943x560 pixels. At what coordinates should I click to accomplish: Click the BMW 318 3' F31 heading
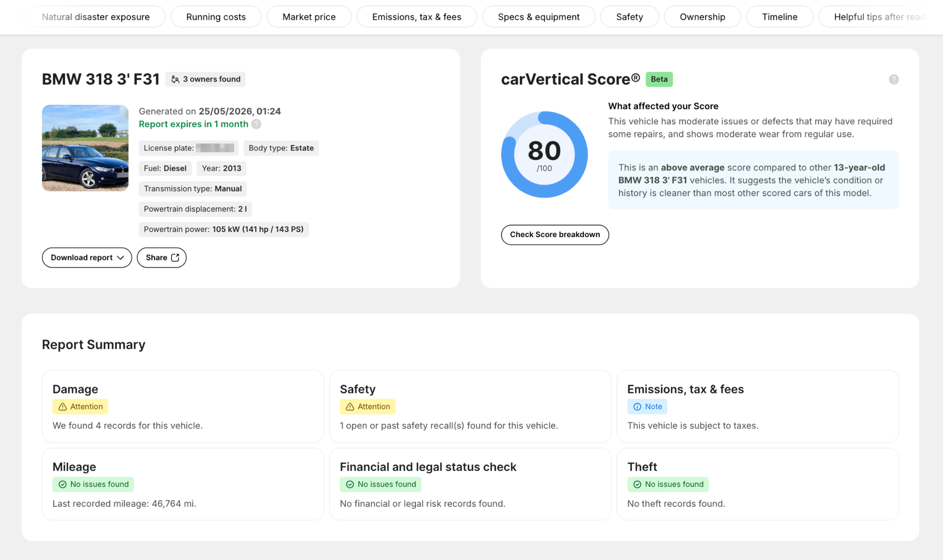coord(101,79)
